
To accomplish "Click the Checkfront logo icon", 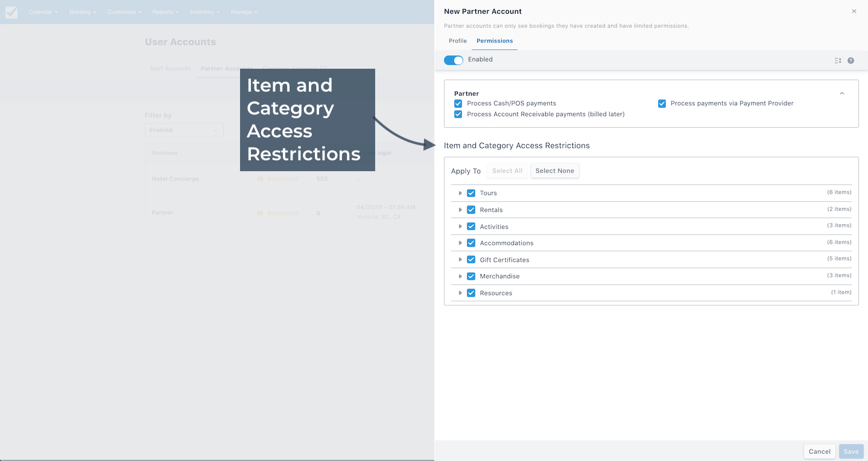I will pyautogui.click(x=11, y=12).
